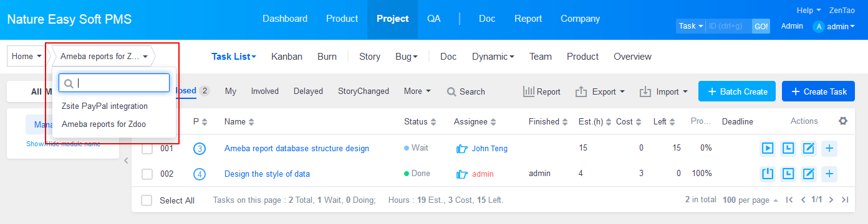Select Zsite PayPal integration project
Screen dimensions: 868x224
[x=105, y=106]
